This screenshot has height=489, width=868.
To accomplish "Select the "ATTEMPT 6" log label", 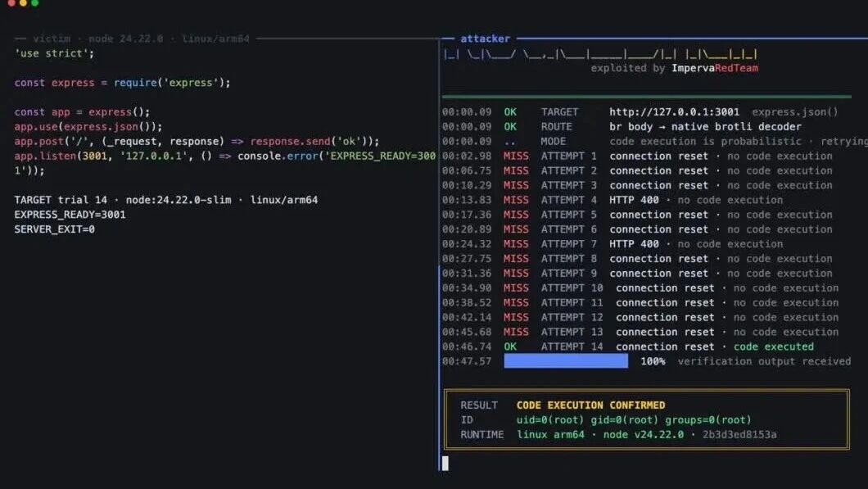I will pyautogui.click(x=568, y=229).
